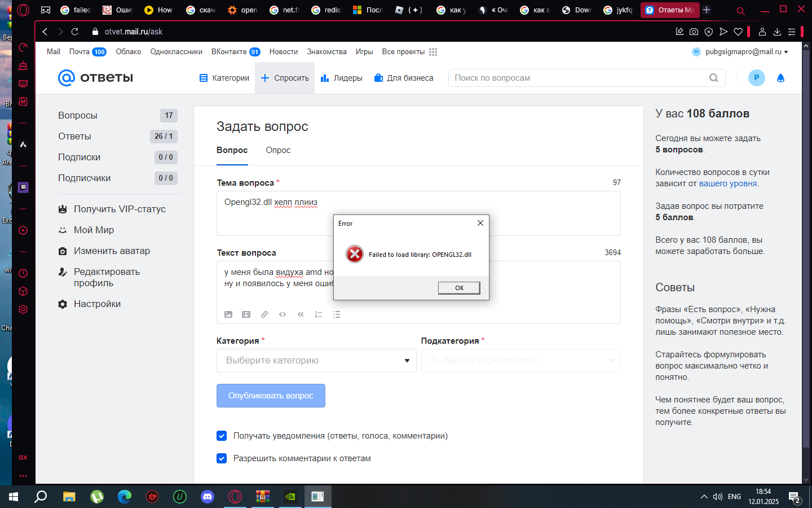The width and height of the screenshot is (812, 508).
Task: Select Вопрос tab
Action: point(232,150)
